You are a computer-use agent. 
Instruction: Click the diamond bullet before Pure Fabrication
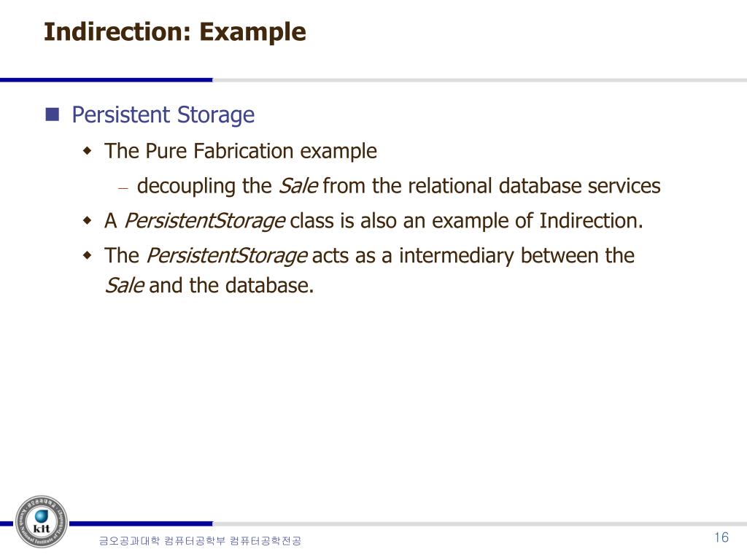pyautogui.click(x=87, y=152)
